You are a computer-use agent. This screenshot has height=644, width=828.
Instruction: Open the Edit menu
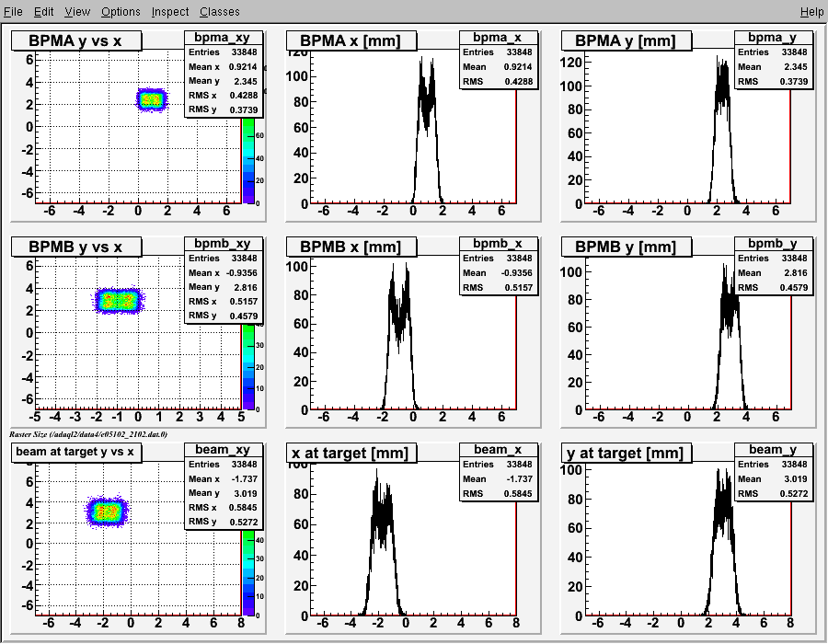pyautogui.click(x=44, y=12)
